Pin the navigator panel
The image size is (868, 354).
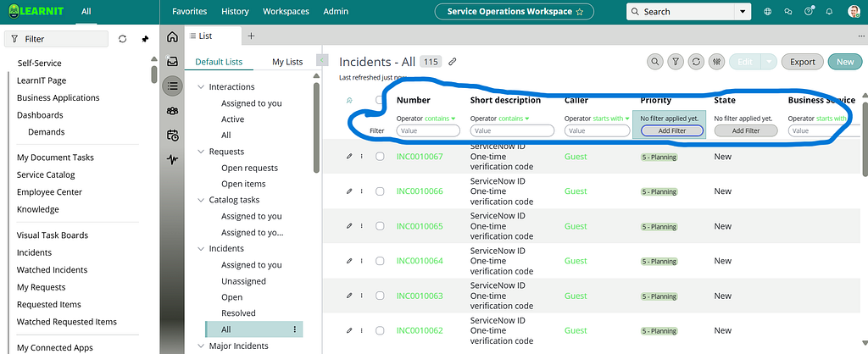145,39
